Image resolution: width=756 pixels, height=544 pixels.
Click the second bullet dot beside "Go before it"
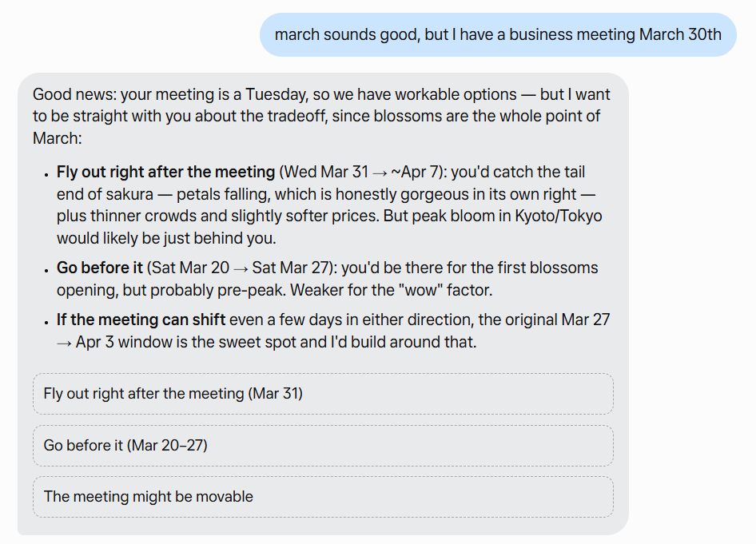[46, 270]
